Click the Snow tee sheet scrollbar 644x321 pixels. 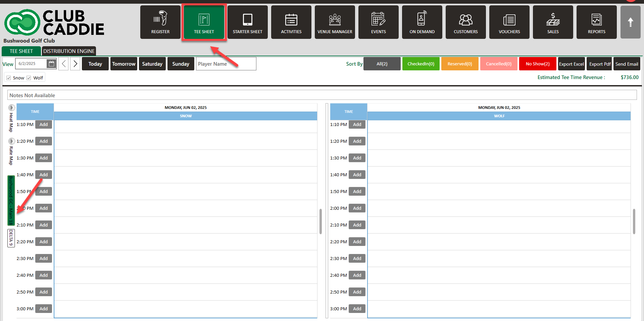320,221
